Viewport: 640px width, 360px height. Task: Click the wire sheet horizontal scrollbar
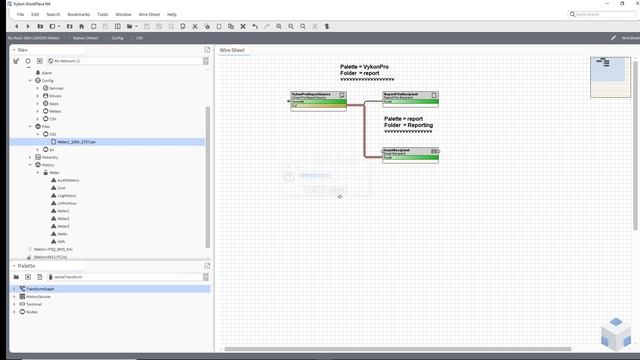pos(398,349)
